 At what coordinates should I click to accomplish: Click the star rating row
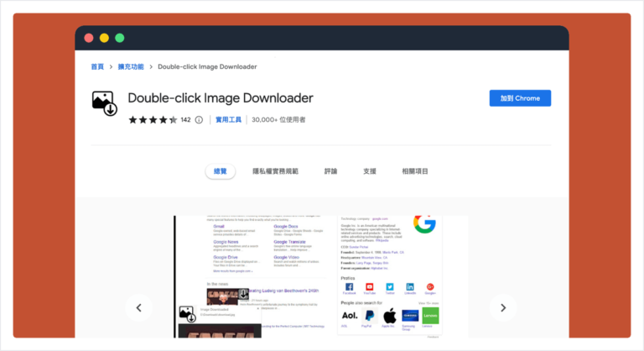(x=153, y=120)
